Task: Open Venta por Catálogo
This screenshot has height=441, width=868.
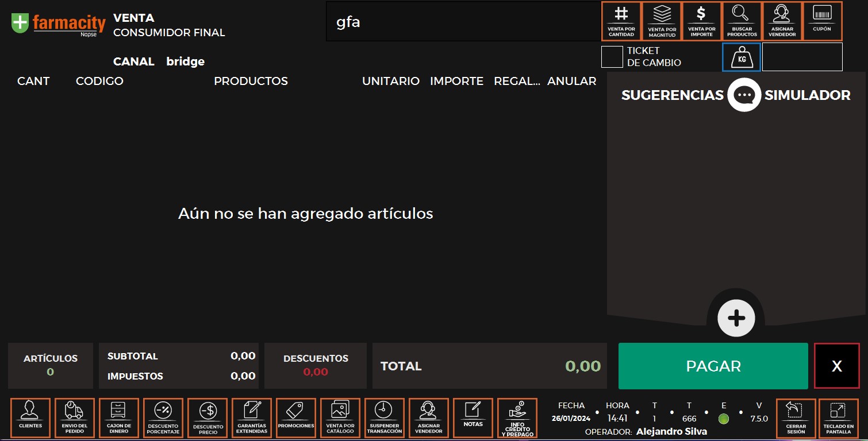Action: 340,417
